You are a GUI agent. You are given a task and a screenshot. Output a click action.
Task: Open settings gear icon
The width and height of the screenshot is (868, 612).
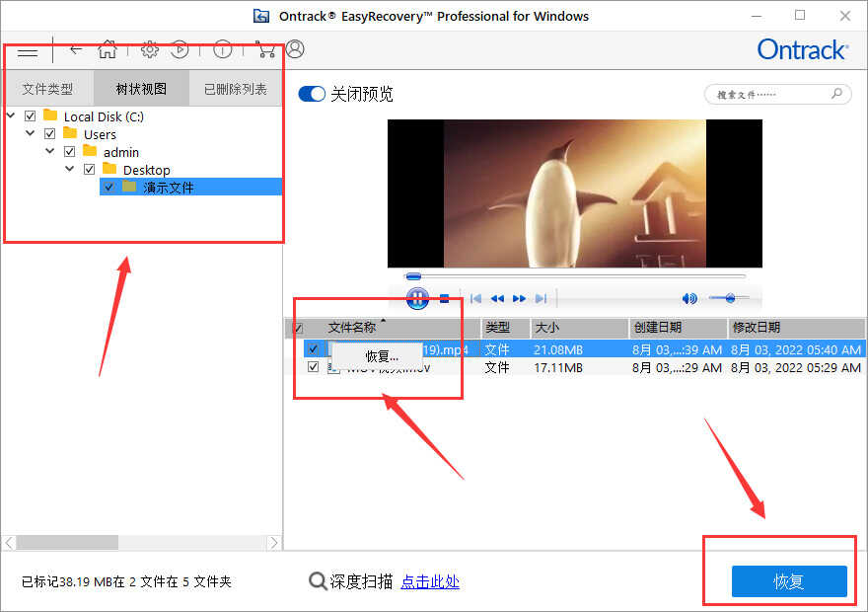click(149, 49)
